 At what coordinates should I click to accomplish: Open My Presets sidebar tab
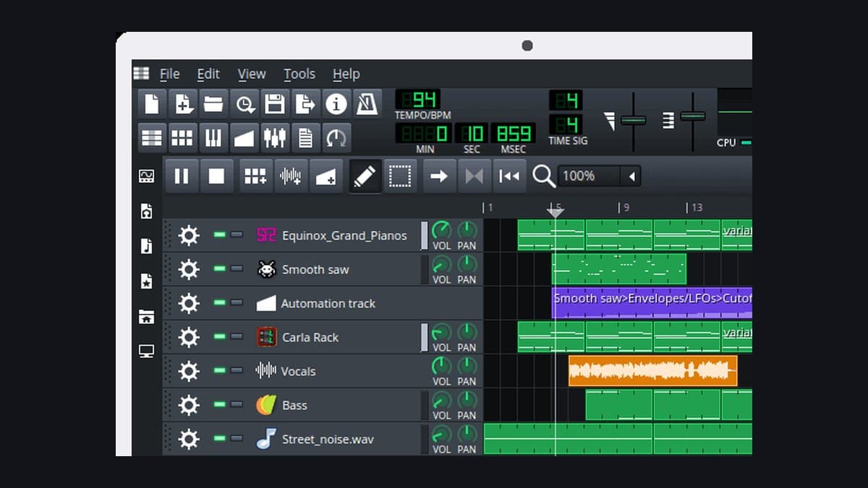pos(146,281)
